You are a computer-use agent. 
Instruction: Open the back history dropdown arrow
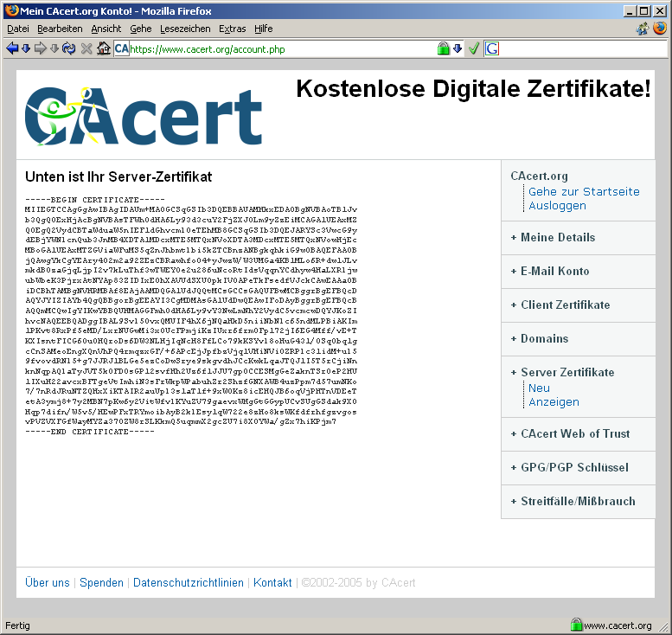(x=26, y=48)
